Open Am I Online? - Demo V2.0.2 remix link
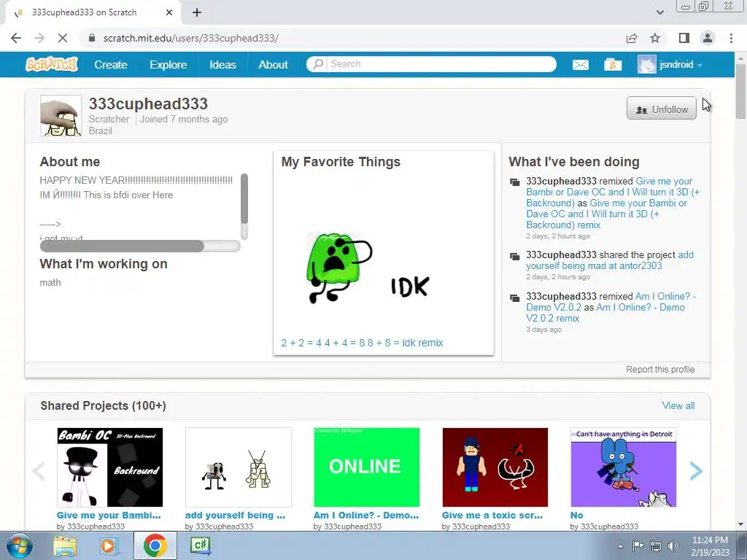747x560 pixels. point(605,313)
